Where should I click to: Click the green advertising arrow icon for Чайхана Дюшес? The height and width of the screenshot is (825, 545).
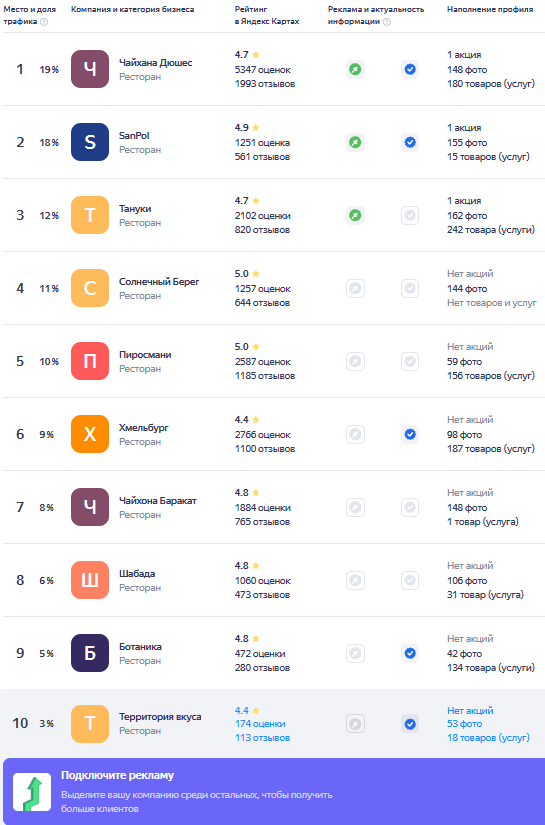(x=356, y=69)
